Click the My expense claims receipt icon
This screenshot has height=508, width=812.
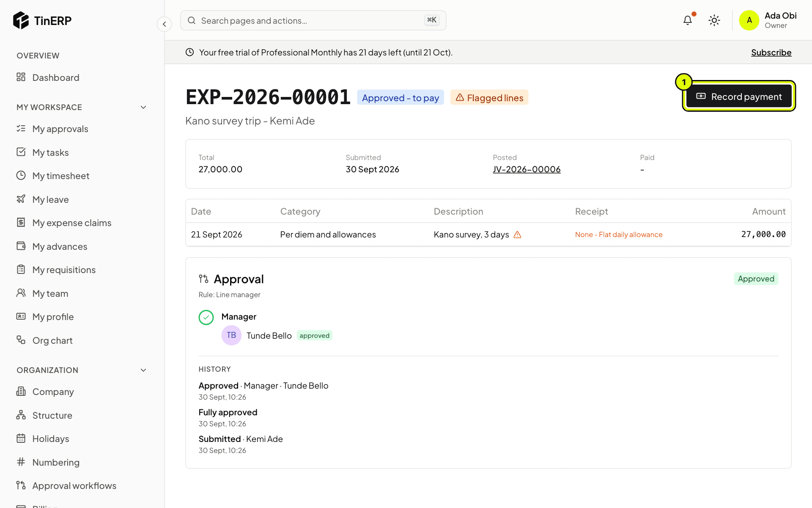[x=21, y=222]
